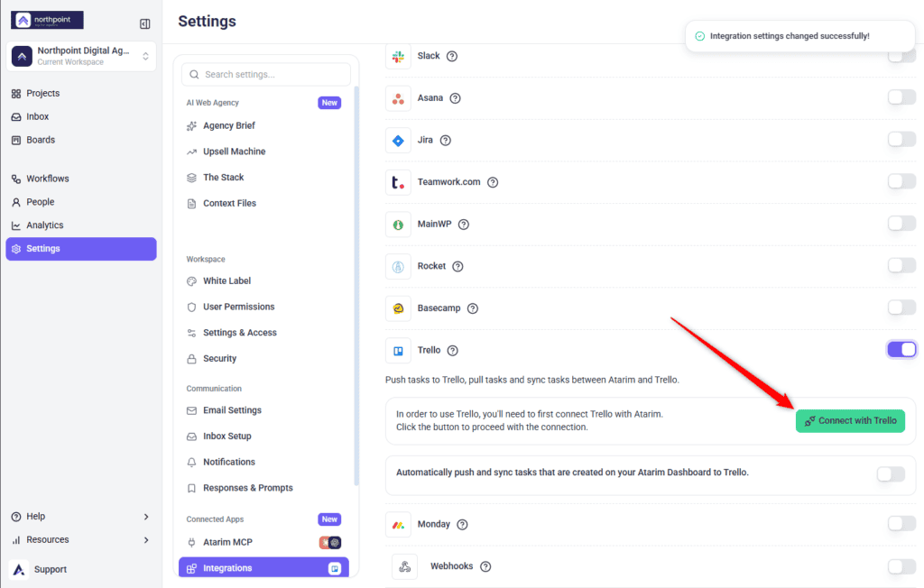This screenshot has width=924, height=588.
Task: Open Email Settings
Action: tap(263, 410)
